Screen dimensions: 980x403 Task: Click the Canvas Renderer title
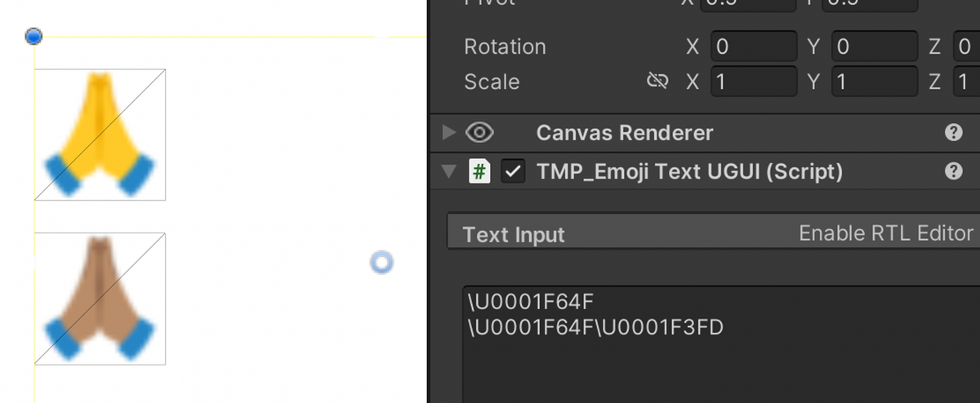pyautogui.click(x=625, y=132)
